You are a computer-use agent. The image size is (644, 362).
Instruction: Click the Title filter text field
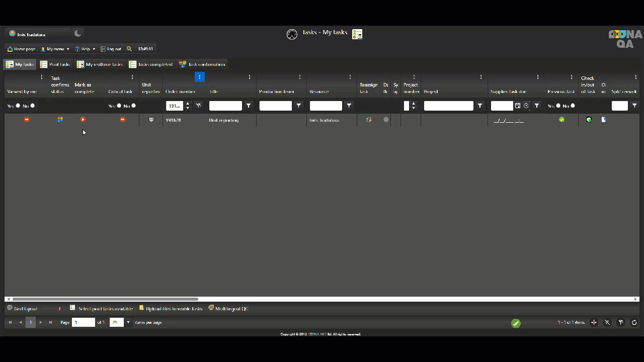(225, 106)
